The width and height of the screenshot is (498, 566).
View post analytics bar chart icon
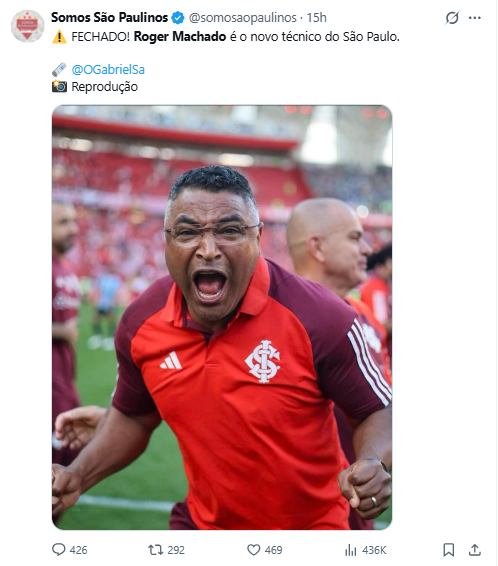tap(350, 550)
